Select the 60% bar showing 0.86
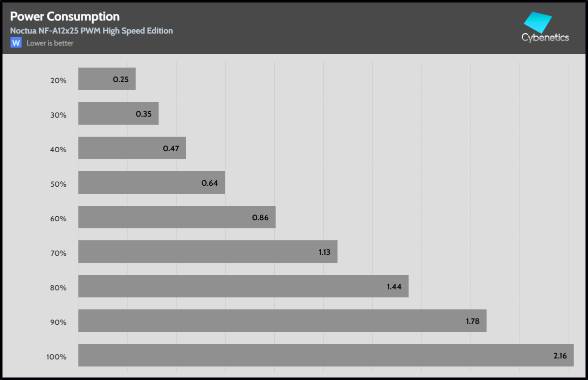588x380 pixels. coord(177,217)
